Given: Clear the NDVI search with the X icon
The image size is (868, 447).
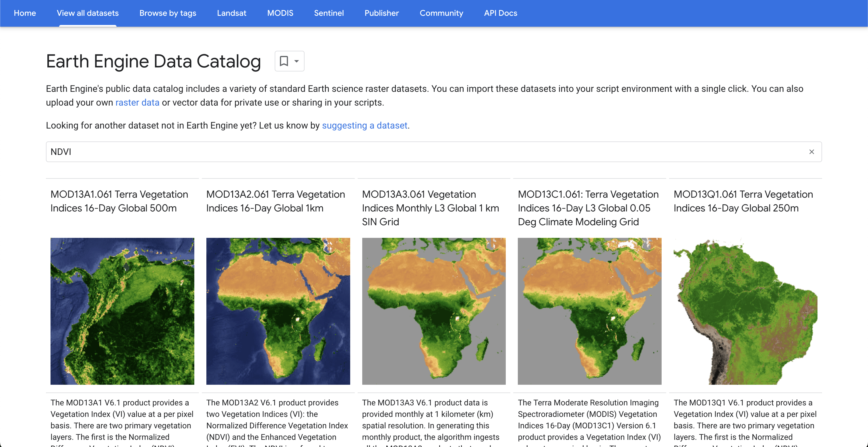Looking at the screenshot, I should click(811, 152).
